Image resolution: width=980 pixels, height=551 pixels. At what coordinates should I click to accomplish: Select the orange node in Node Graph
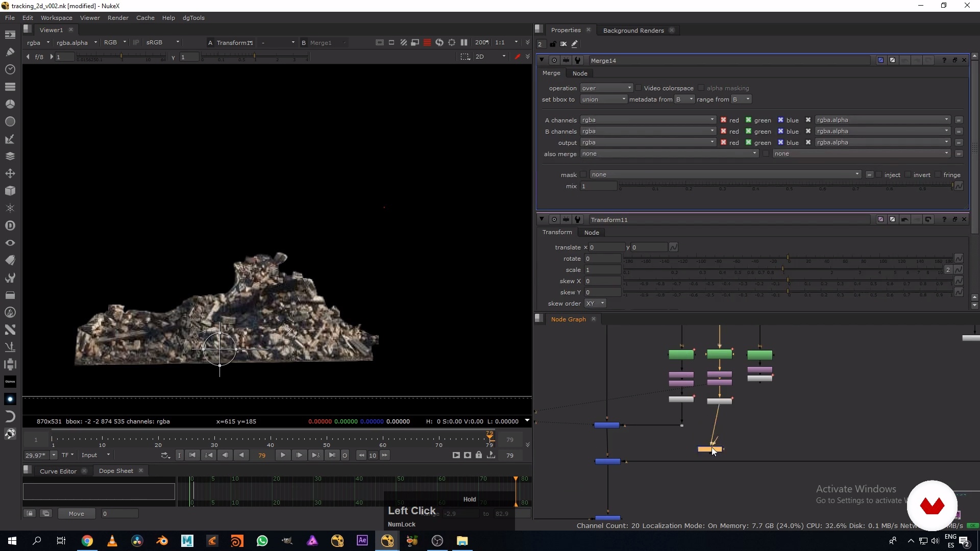click(709, 449)
